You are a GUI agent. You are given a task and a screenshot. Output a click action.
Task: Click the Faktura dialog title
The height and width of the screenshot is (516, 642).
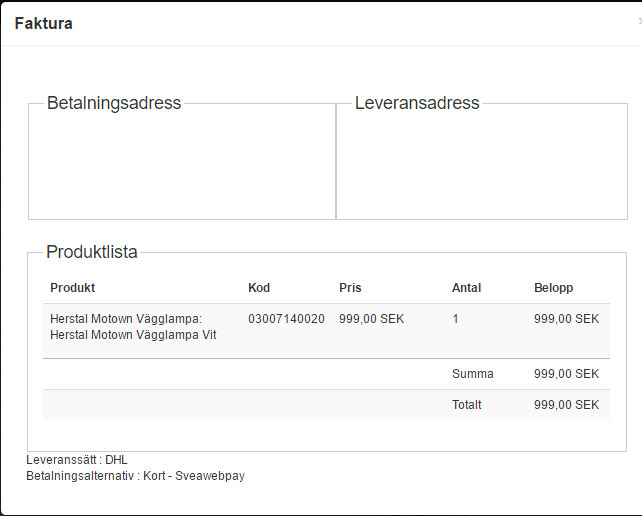pos(43,23)
